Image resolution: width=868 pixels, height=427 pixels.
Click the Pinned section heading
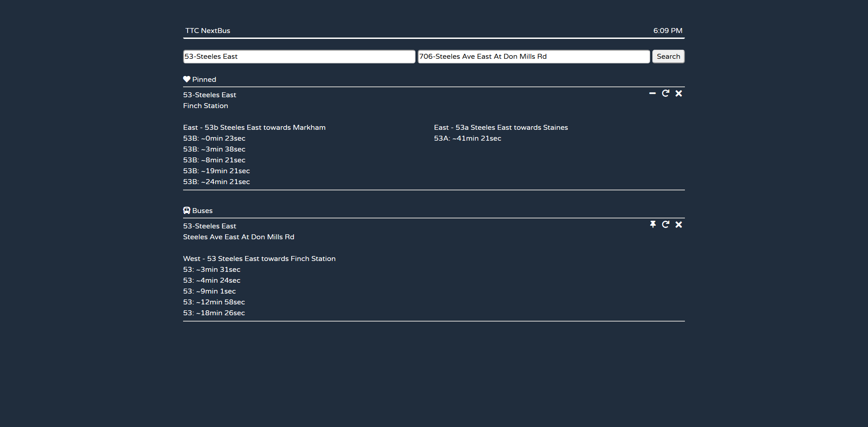[x=204, y=80]
